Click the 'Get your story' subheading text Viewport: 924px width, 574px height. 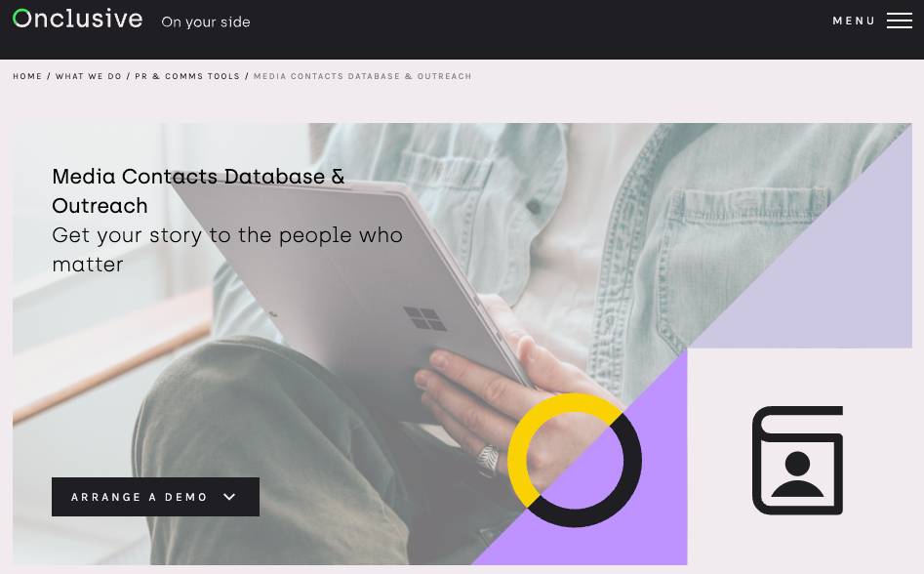click(x=227, y=249)
